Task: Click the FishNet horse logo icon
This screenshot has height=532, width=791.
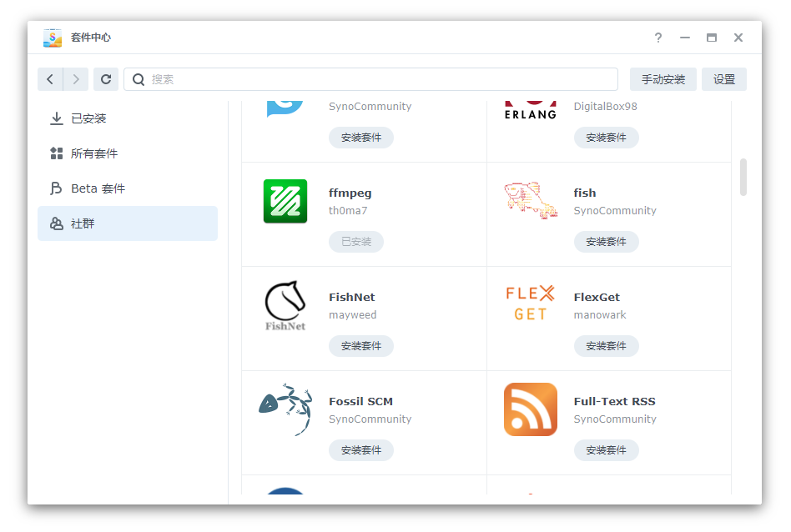Action: pos(285,305)
